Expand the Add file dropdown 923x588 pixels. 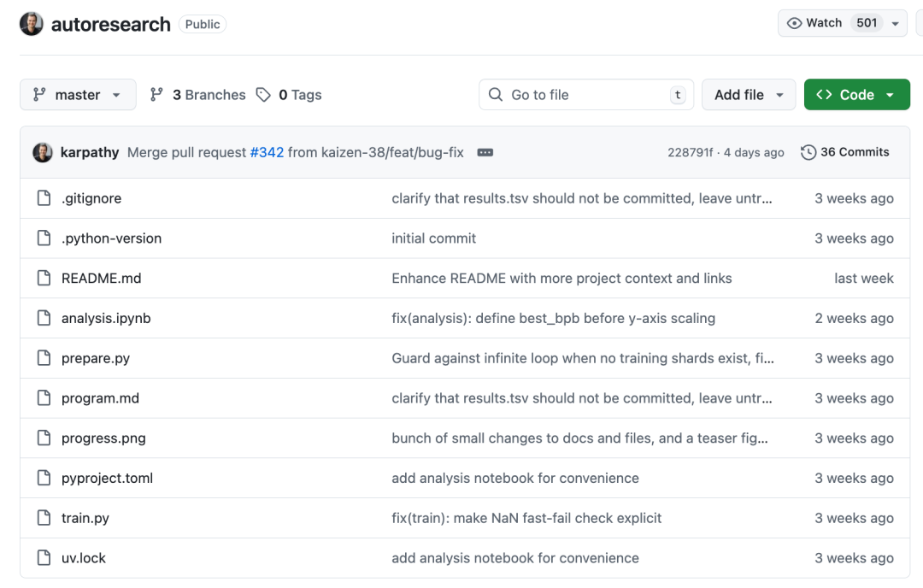click(x=748, y=95)
